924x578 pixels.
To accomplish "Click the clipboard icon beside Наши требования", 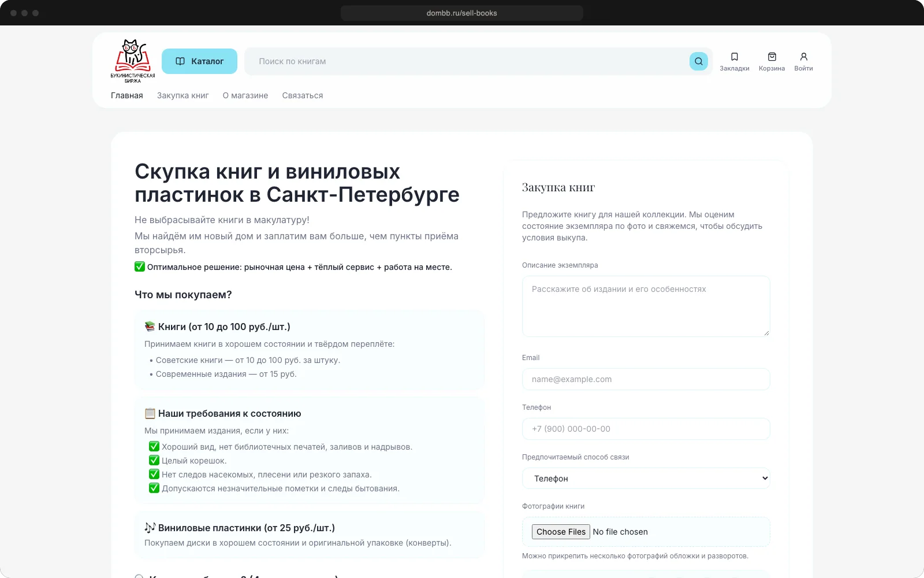I will (150, 413).
